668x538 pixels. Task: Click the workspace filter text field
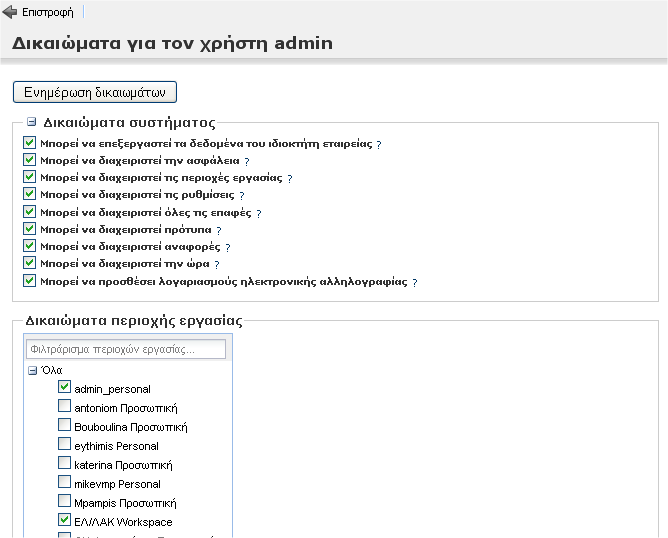pos(126,350)
